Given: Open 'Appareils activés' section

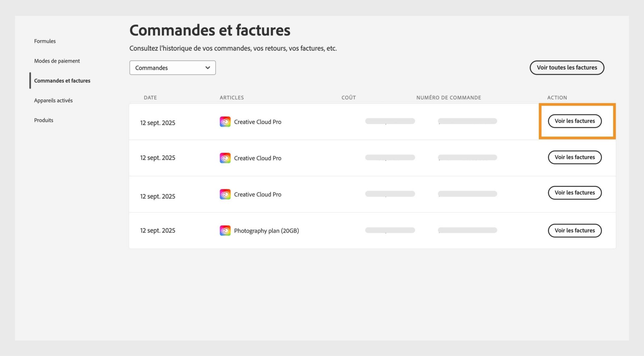Looking at the screenshot, I should tap(53, 100).
